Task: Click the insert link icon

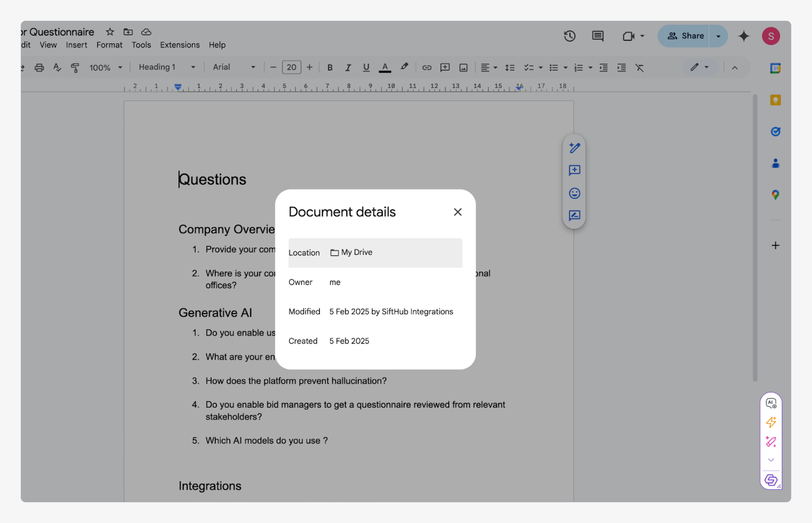Action: click(x=427, y=68)
